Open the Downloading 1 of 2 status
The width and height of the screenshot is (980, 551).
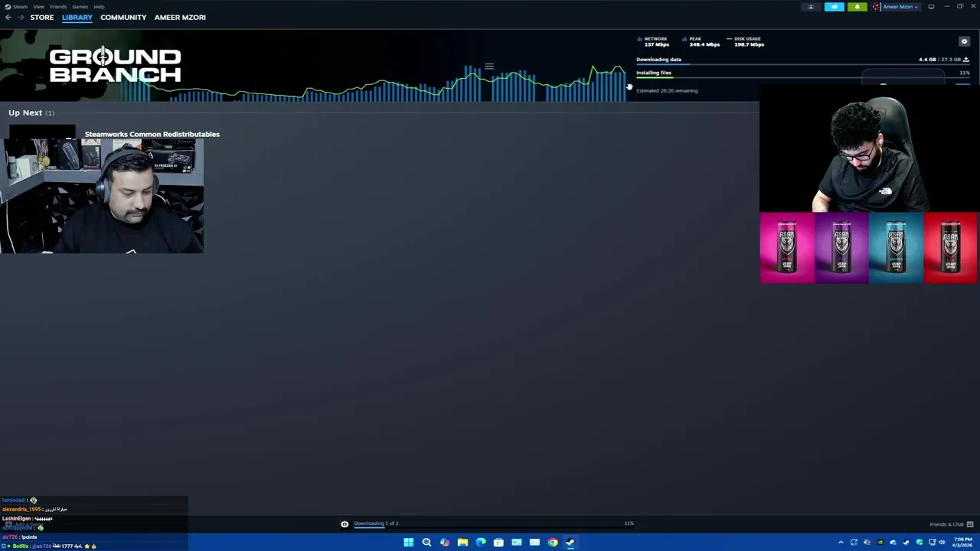click(x=376, y=523)
